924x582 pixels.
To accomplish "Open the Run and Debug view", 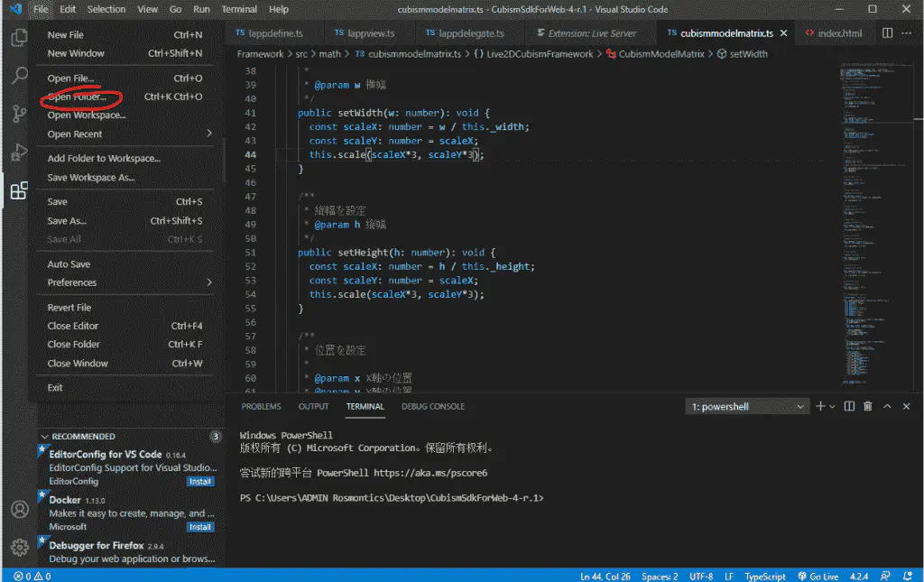I will click(19, 152).
